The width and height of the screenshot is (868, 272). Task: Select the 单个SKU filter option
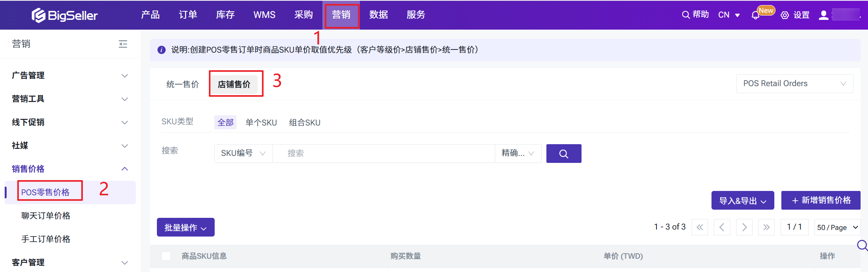[261, 123]
